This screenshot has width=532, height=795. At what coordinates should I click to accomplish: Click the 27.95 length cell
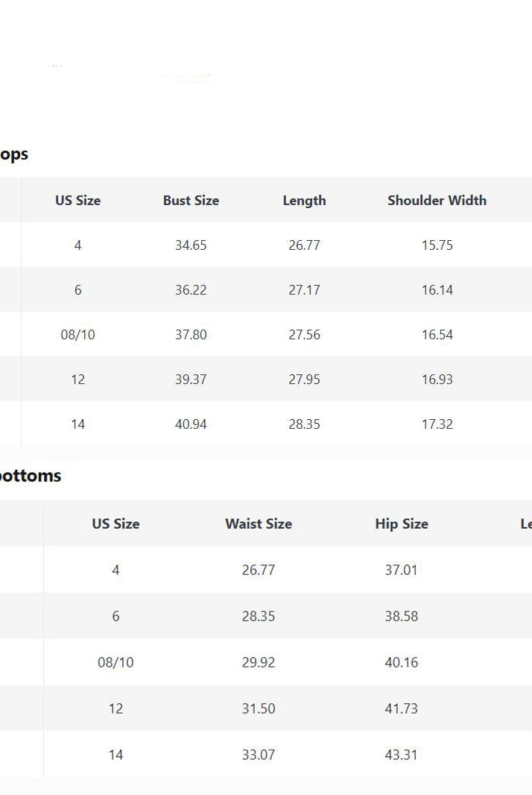pos(304,379)
